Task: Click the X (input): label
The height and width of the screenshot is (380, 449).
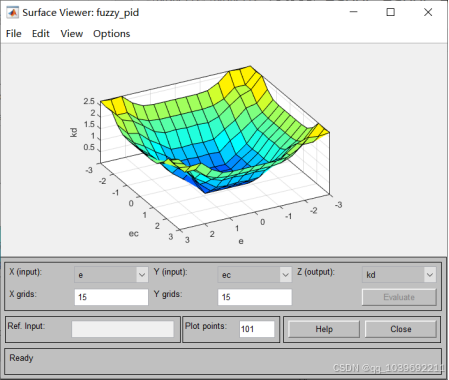Action: point(25,272)
